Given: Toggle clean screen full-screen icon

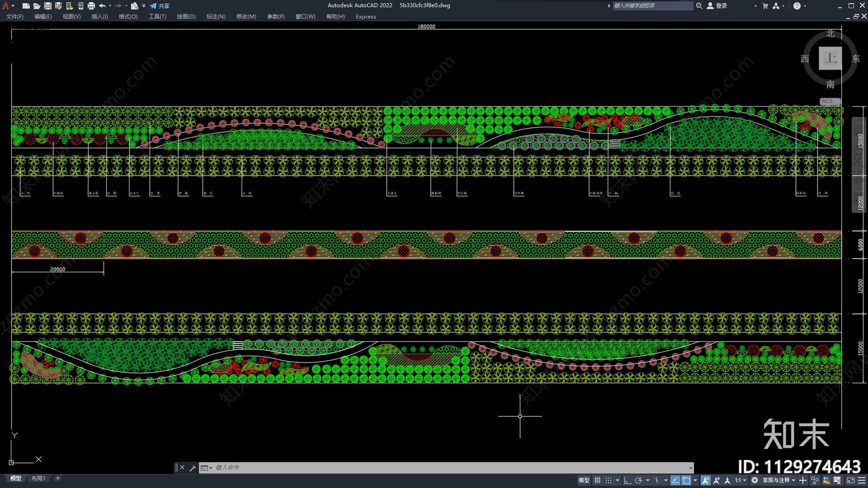Looking at the screenshot, I should tap(850, 480).
